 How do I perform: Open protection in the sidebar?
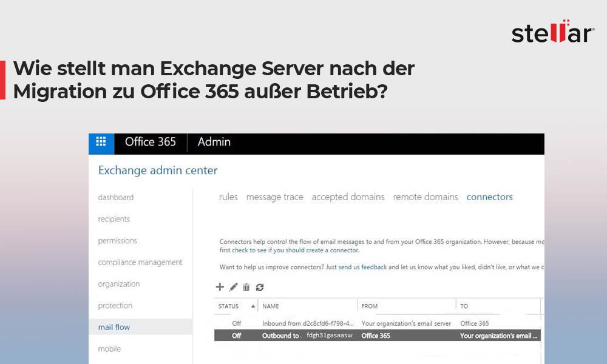115,306
